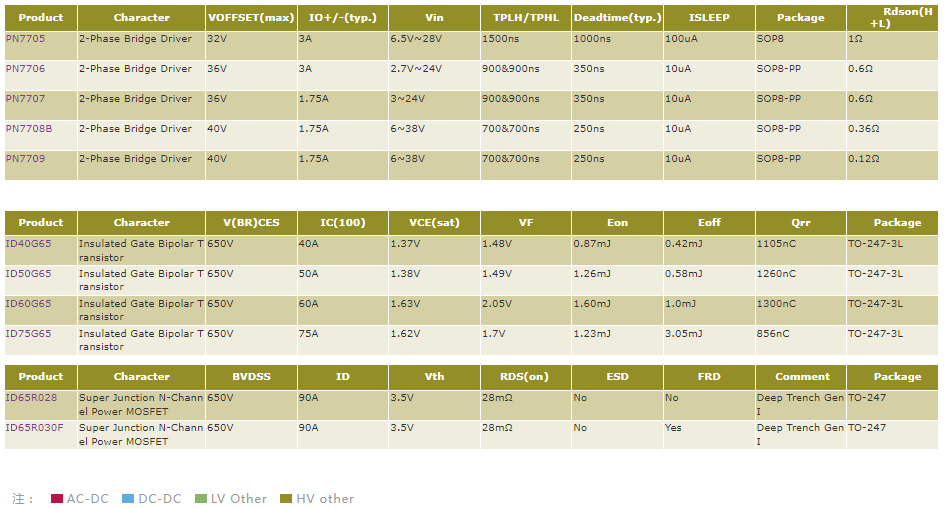Click the ID50G65 product link
Screen dimensions: 952x508
28,273
